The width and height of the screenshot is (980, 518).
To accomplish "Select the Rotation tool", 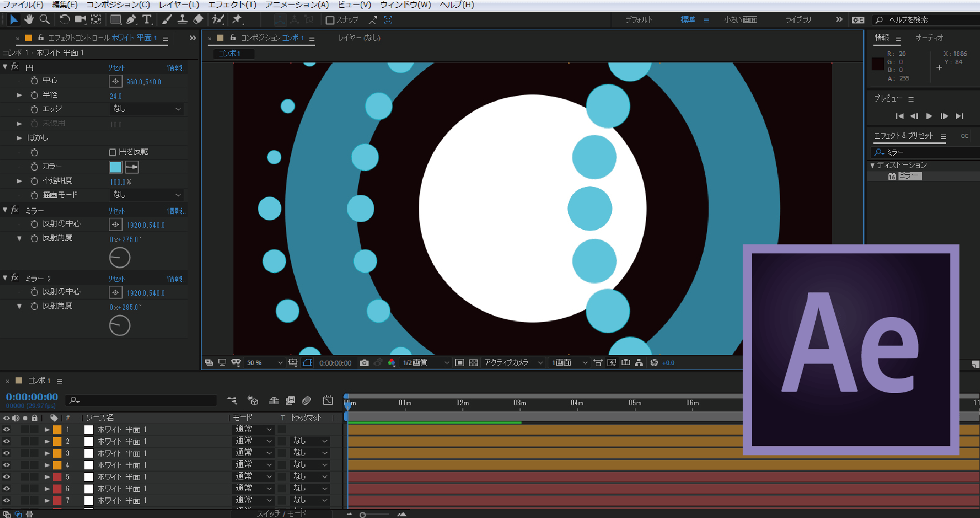I will point(65,20).
